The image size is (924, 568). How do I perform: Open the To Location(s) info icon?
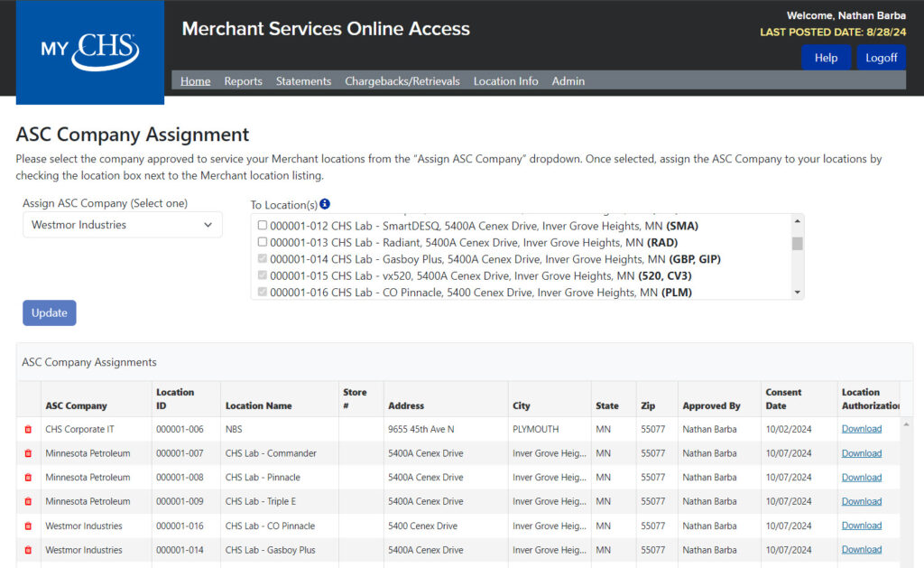pos(325,204)
